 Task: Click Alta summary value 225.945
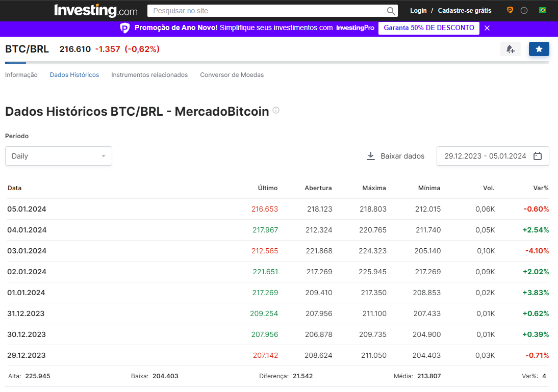coord(38,376)
